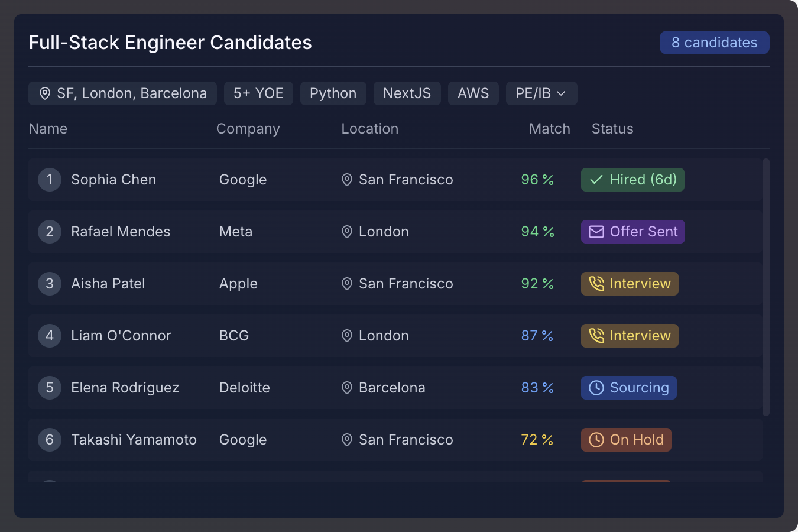Click Rafael Mendes's Offer Sent status button
The width and height of the screenshot is (798, 532).
click(632, 232)
